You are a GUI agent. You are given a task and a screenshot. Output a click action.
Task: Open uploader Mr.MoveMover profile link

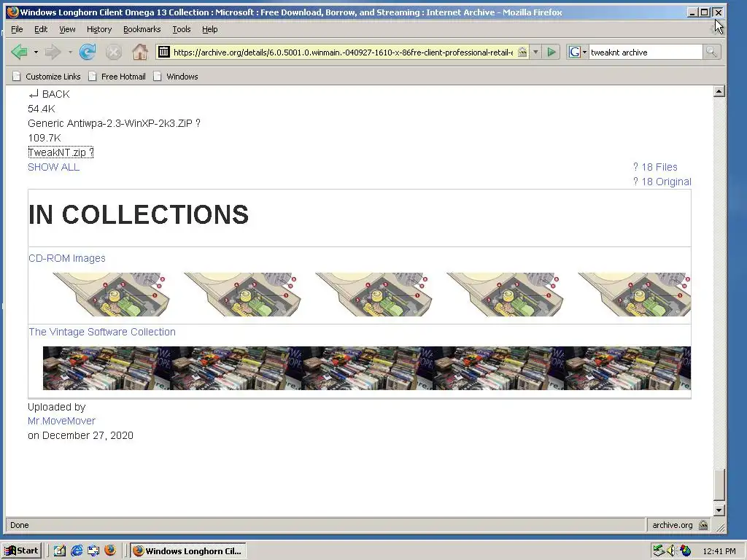pyautogui.click(x=61, y=421)
